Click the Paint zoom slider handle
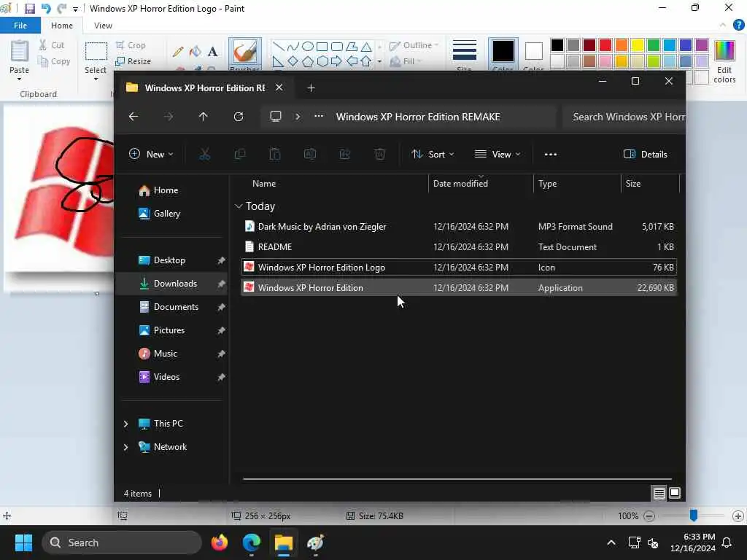Viewport: 747px width, 560px height. [x=694, y=516]
